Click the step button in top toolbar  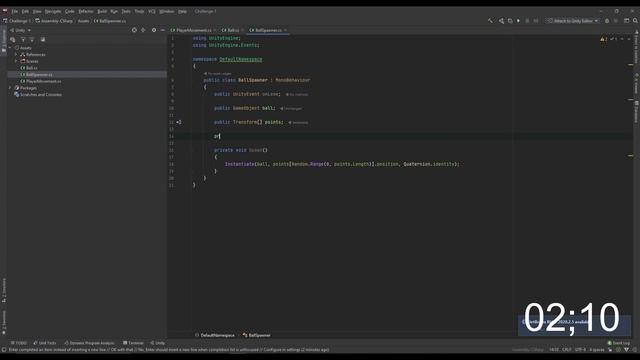point(536,21)
